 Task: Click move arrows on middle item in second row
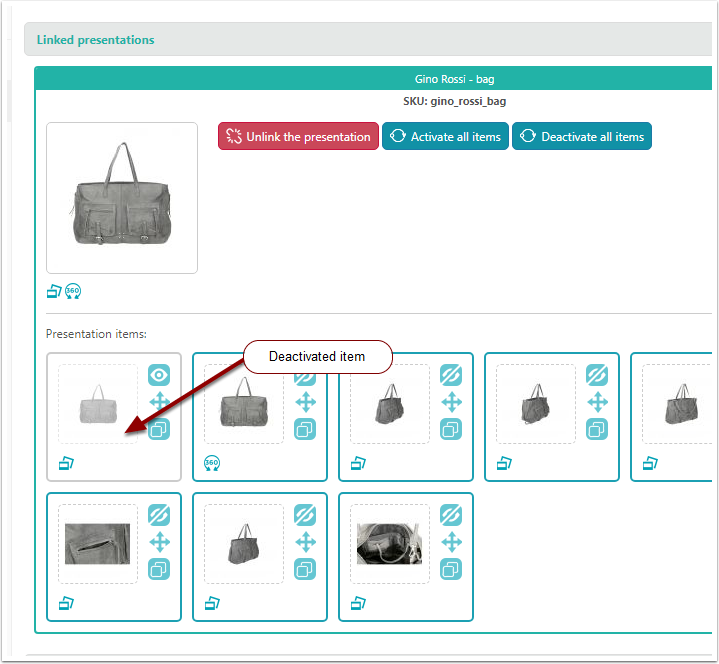(305, 542)
